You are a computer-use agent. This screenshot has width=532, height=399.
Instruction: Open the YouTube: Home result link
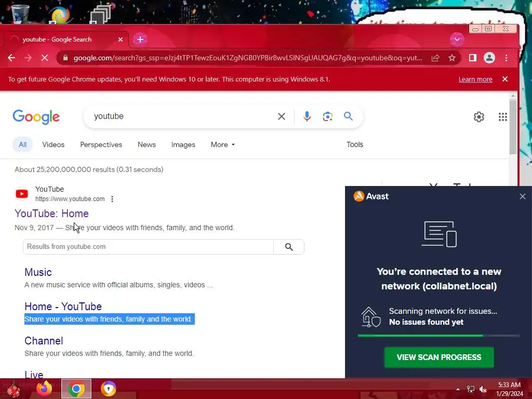pos(51,214)
